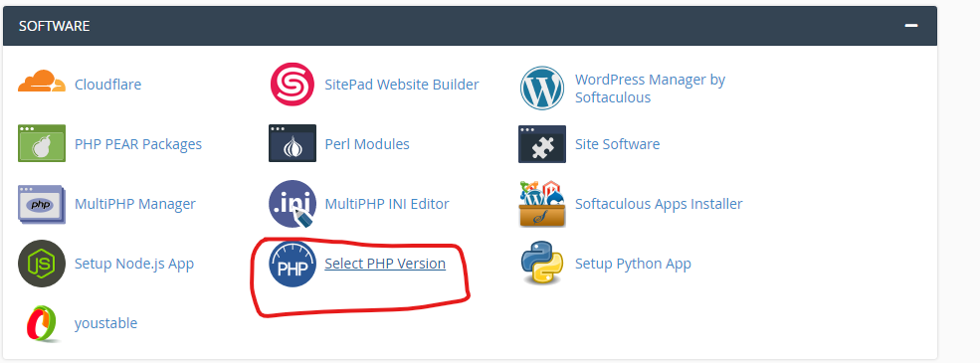Click the WordPress logo icon

[542, 88]
